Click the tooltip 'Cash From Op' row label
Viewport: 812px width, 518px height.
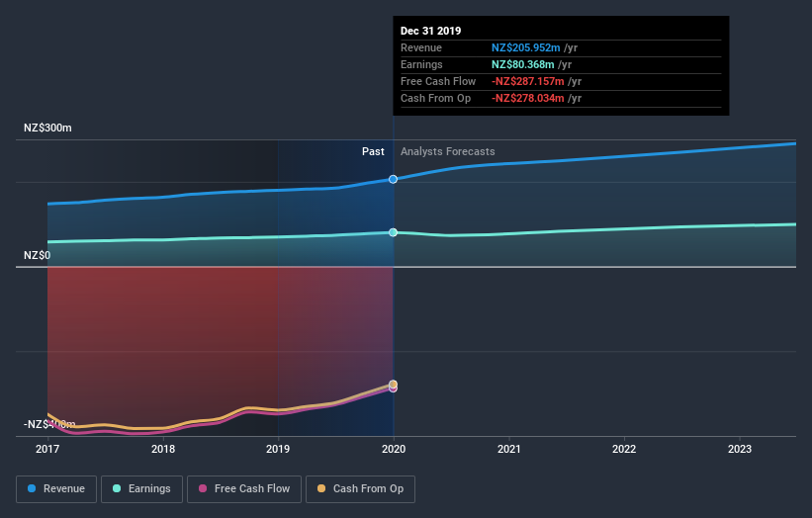point(435,98)
